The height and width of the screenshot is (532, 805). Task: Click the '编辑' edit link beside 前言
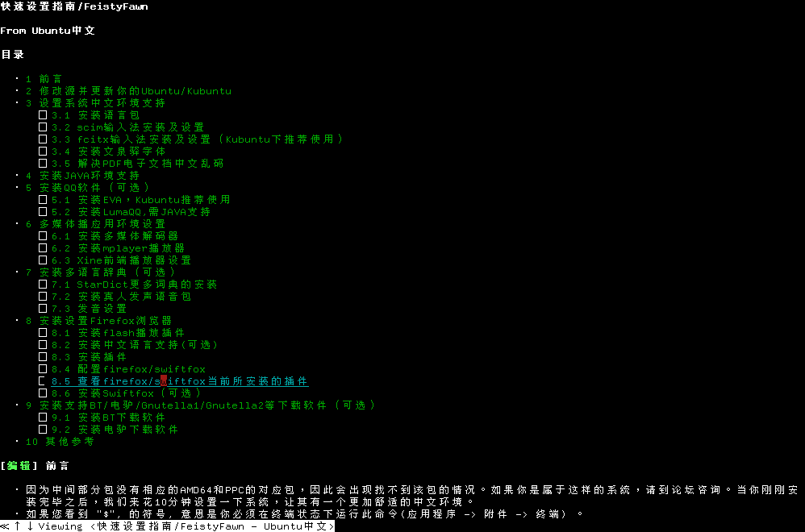[x=19, y=466]
